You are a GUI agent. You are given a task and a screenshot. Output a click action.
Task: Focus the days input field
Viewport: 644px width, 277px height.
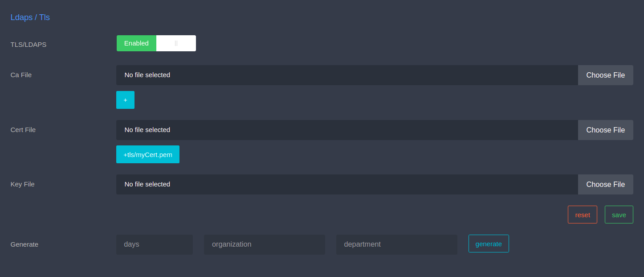click(154, 244)
